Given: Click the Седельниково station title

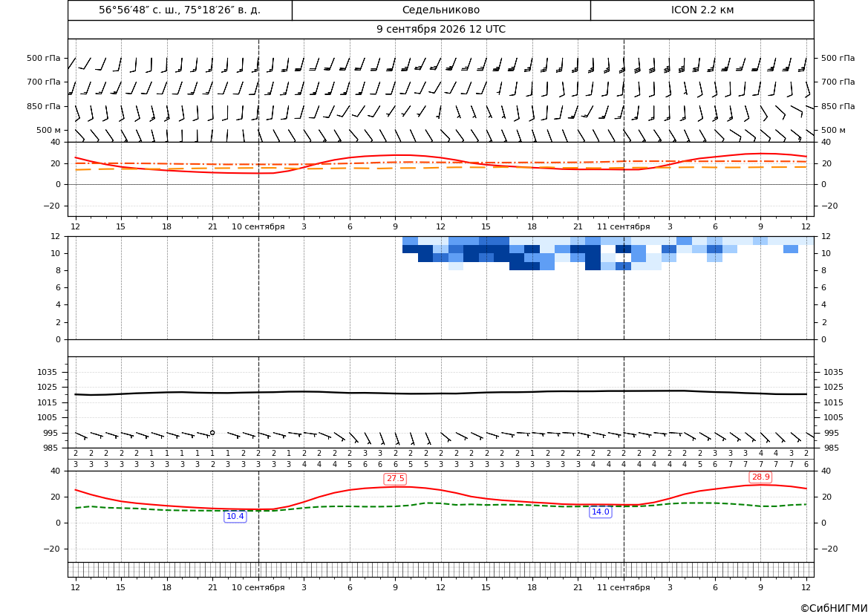Looking at the screenshot, I should point(441,10).
